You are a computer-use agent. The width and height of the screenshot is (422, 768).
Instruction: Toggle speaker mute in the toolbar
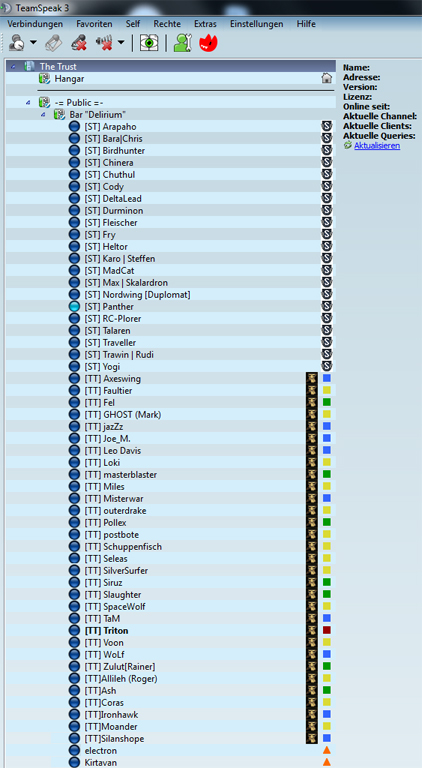(x=104, y=43)
